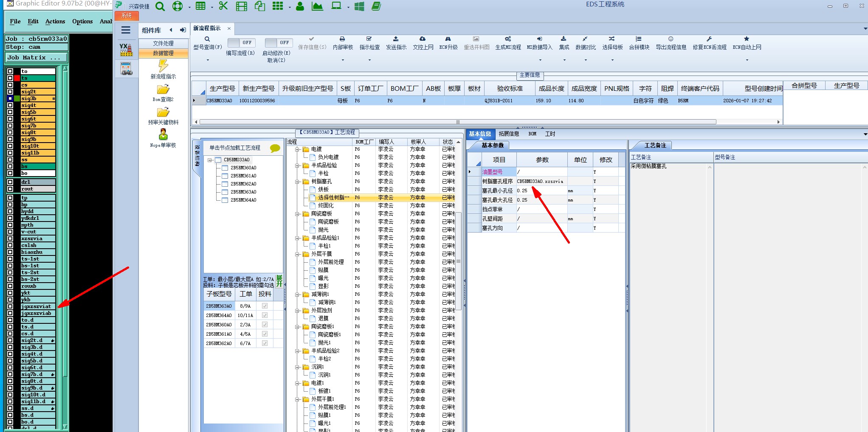868x432 pixels.
Task: Open the 数据管理 group in 组件库
Action: [163, 53]
